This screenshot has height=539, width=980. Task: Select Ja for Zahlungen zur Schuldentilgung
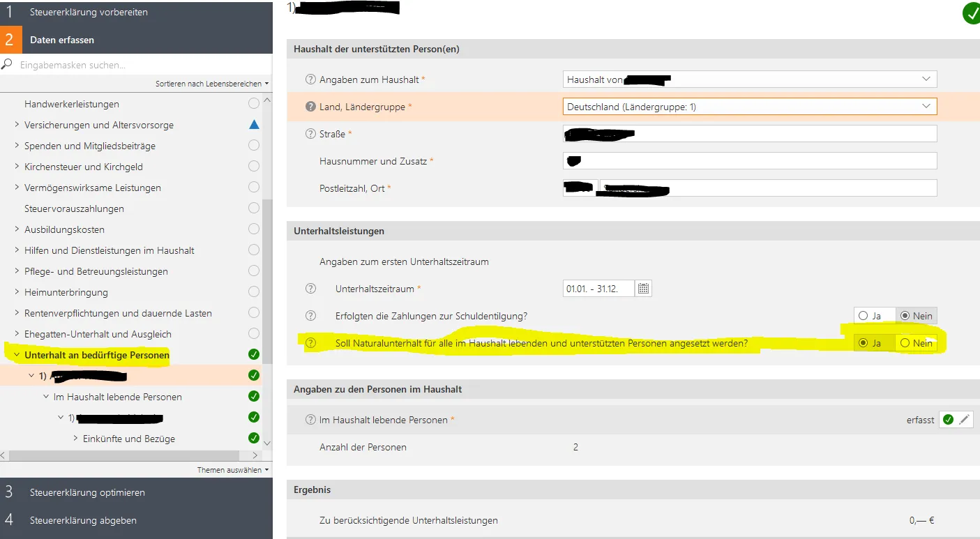coord(864,316)
